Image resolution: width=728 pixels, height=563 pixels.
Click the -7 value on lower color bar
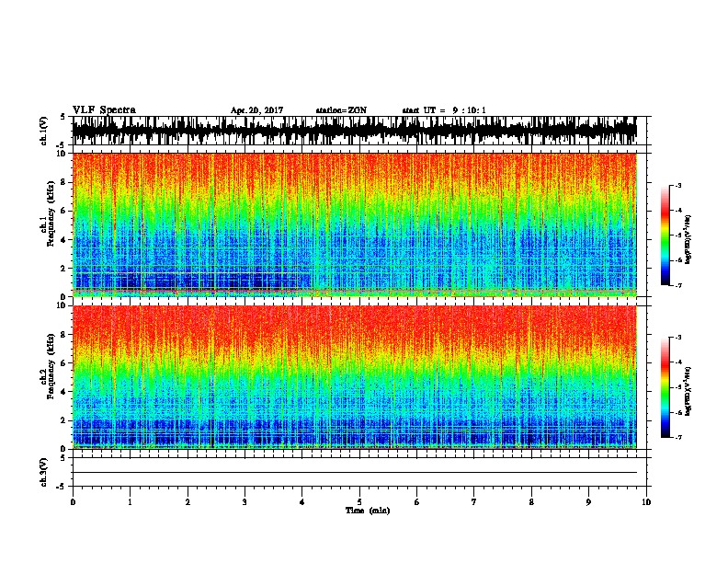click(678, 438)
